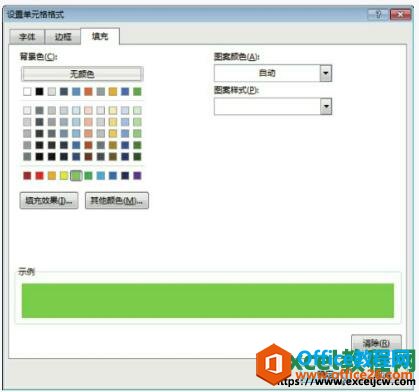Select the lightest green tint swatch
The image size is (419, 392).
coord(137,110)
